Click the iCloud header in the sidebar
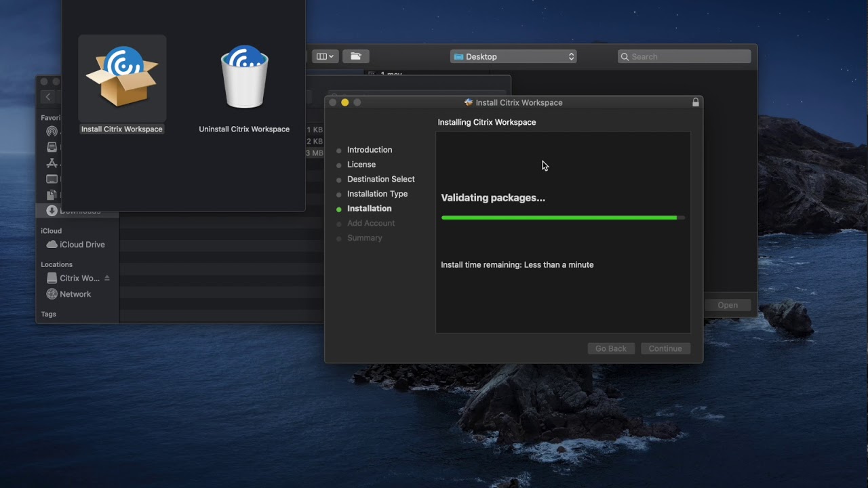 pyautogui.click(x=51, y=231)
